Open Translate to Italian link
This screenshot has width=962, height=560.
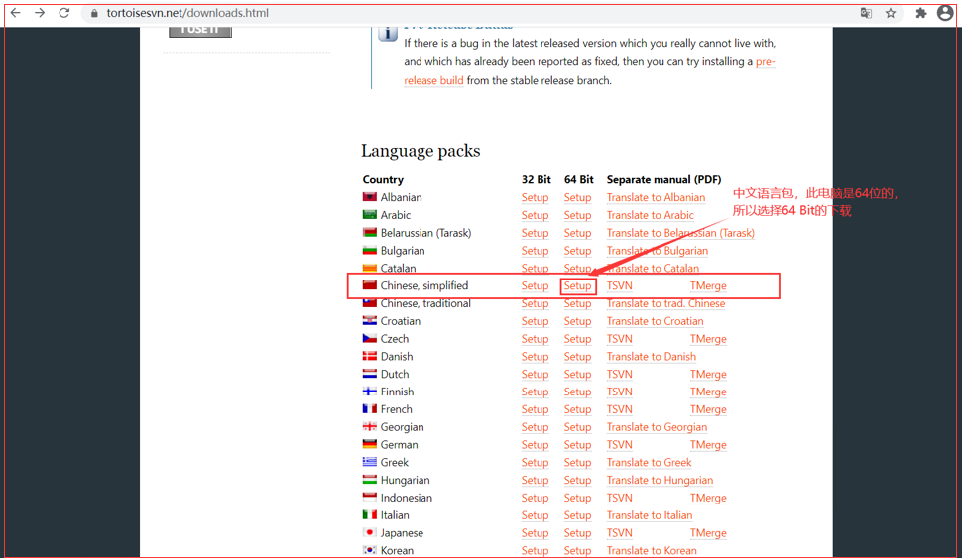tap(650, 515)
